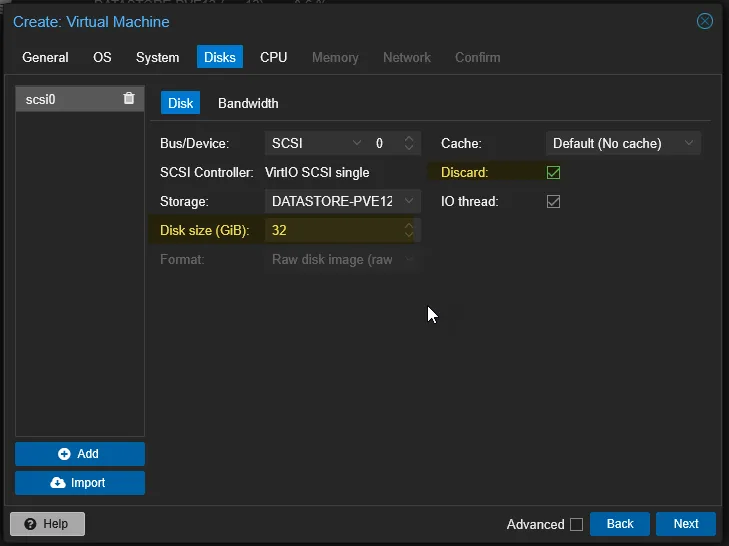The height and width of the screenshot is (546, 729).
Task: Open the Help documentation
Action: [47, 524]
